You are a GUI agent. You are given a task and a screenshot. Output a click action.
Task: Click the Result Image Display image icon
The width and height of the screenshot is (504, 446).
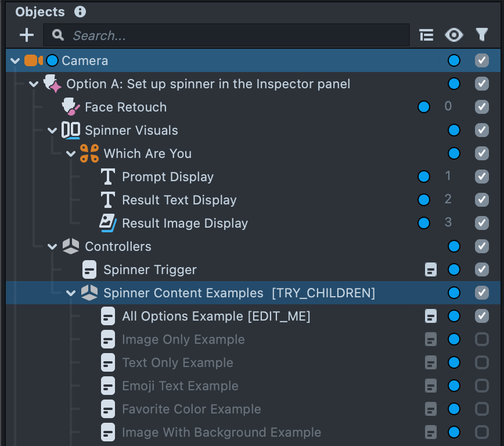pos(108,223)
